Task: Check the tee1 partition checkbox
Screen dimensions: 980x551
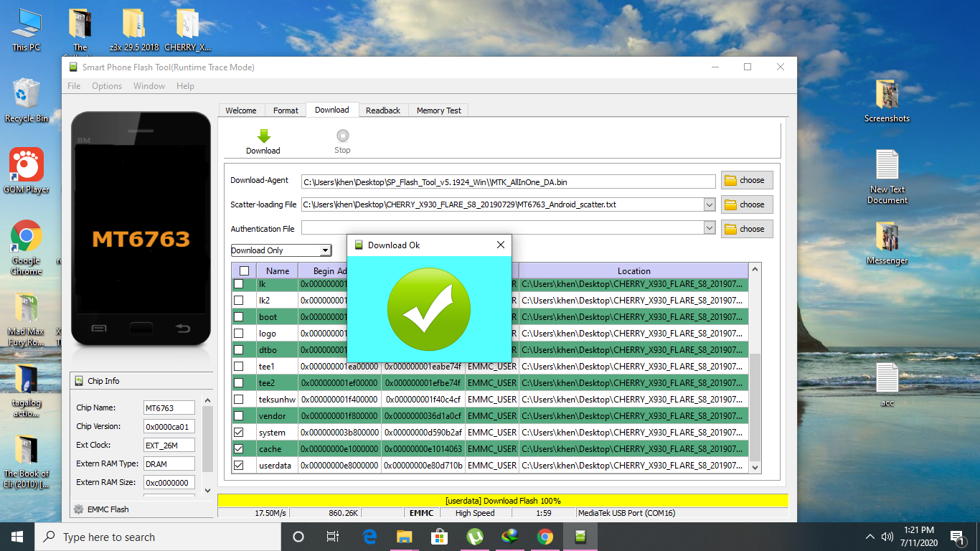Action: click(239, 366)
